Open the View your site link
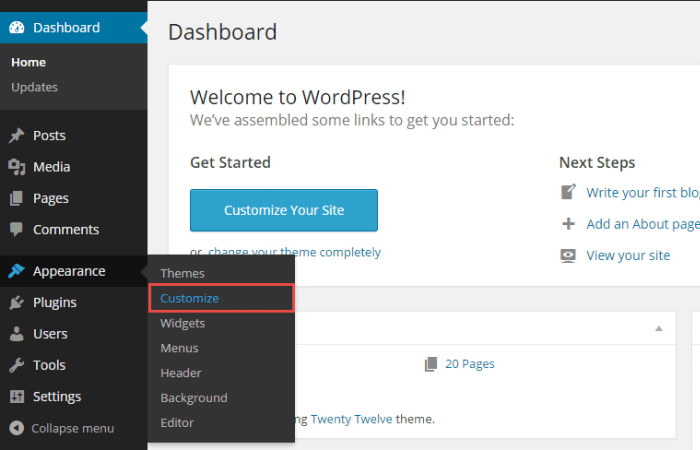This screenshot has height=450, width=700. [628, 255]
